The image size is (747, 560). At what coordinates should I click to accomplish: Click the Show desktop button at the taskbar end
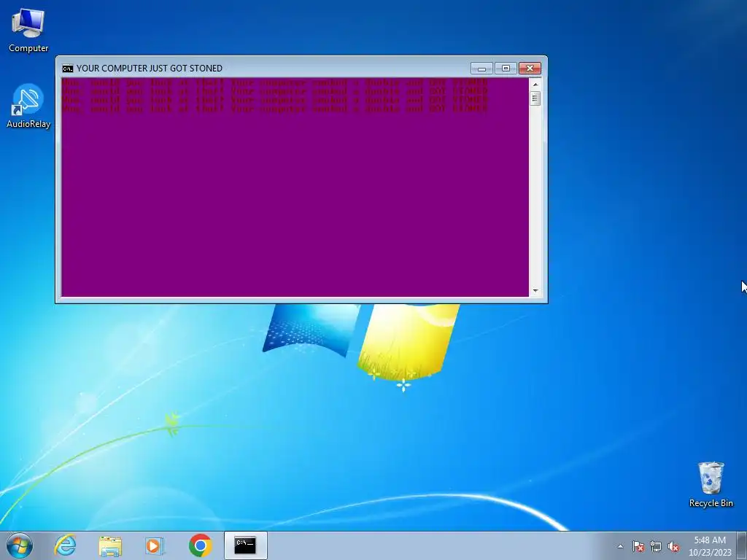pos(742,545)
